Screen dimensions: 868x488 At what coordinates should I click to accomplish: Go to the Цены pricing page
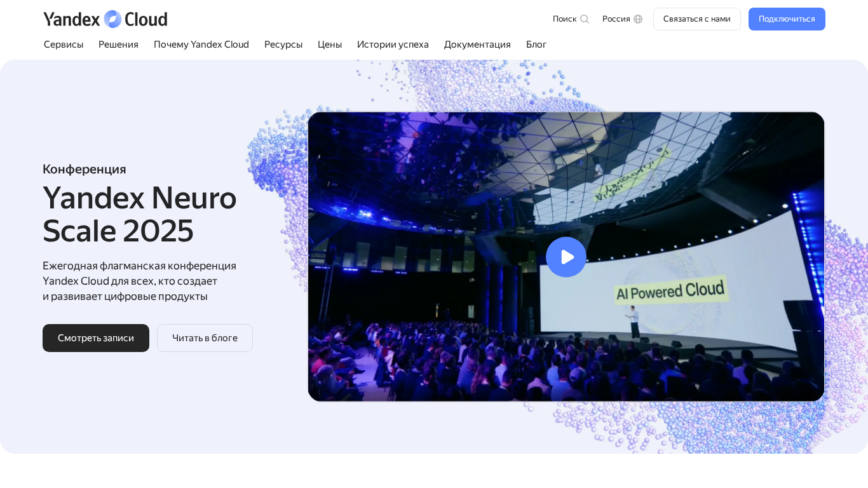330,44
